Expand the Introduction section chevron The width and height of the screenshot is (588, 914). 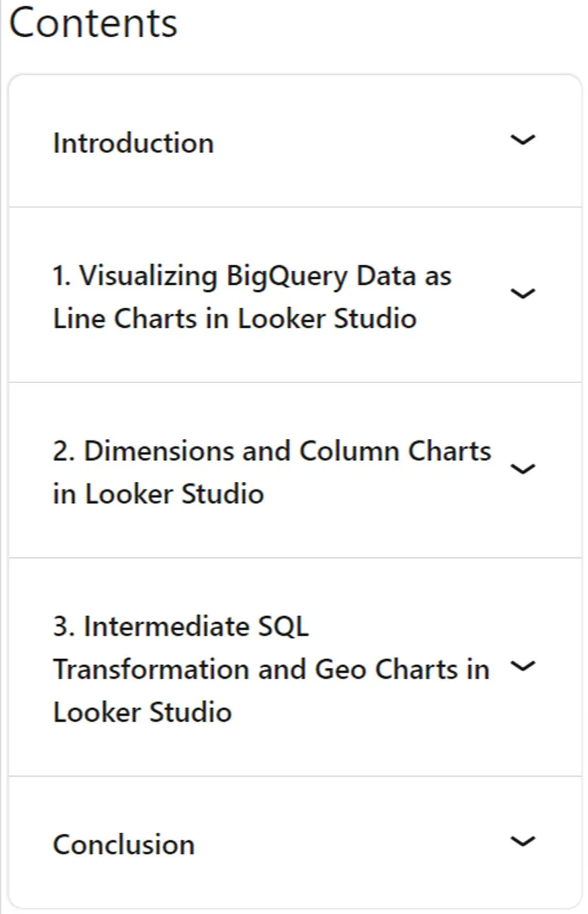click(522, 140)
